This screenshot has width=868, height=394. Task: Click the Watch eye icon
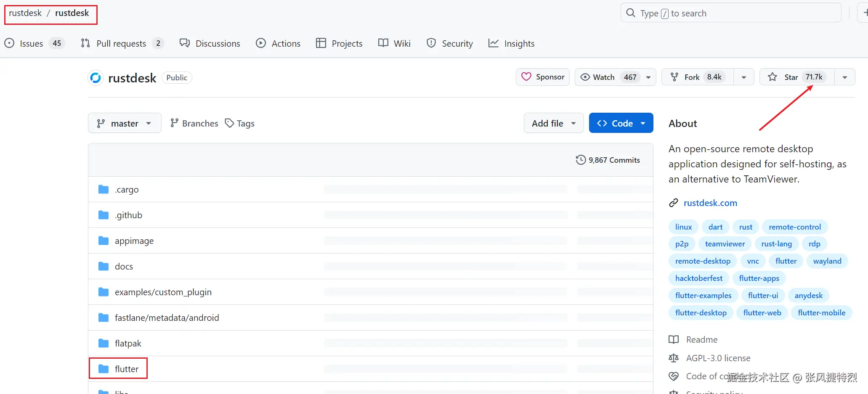[x=585, y=77]
